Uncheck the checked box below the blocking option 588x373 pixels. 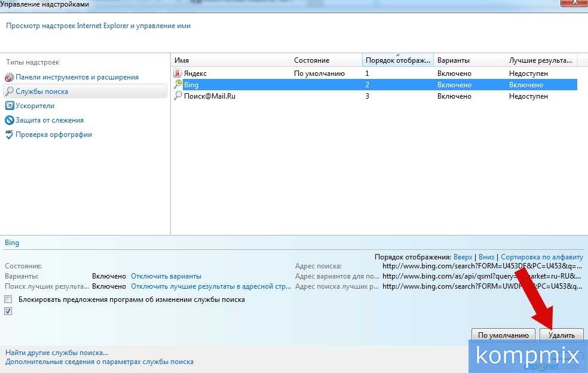(8, 311)
